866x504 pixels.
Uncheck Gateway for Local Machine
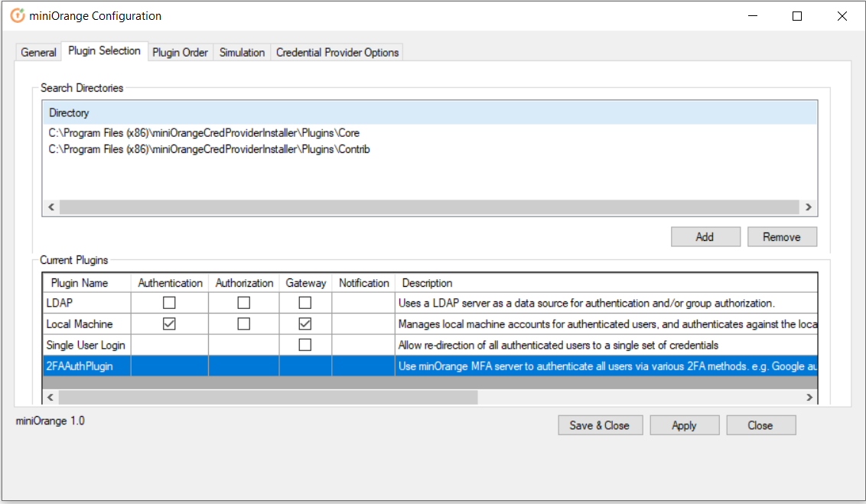pyautogui.click(x=305, y=324)
